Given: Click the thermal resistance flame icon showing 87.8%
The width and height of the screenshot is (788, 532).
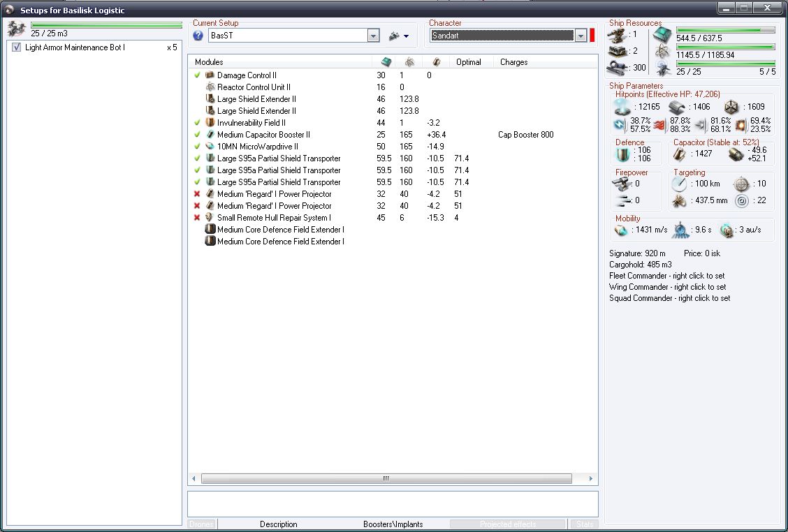Looking at the screenshot, I should point(660,124).
